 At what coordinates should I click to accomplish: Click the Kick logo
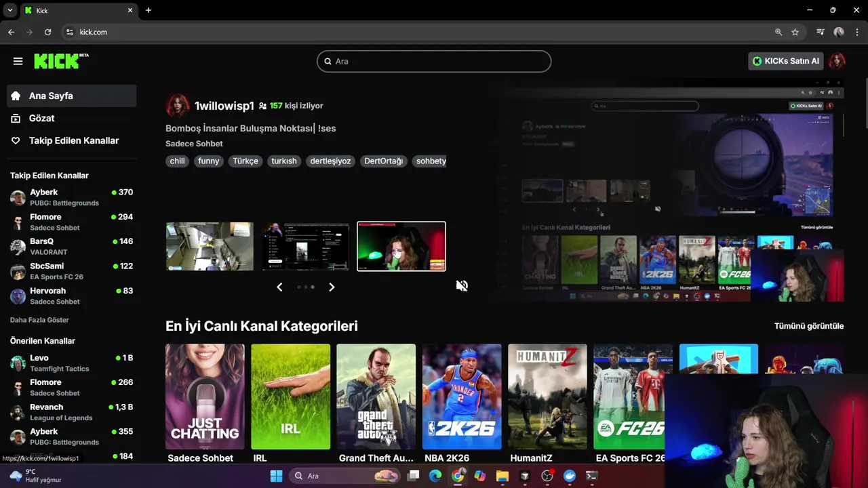point(61,61)
